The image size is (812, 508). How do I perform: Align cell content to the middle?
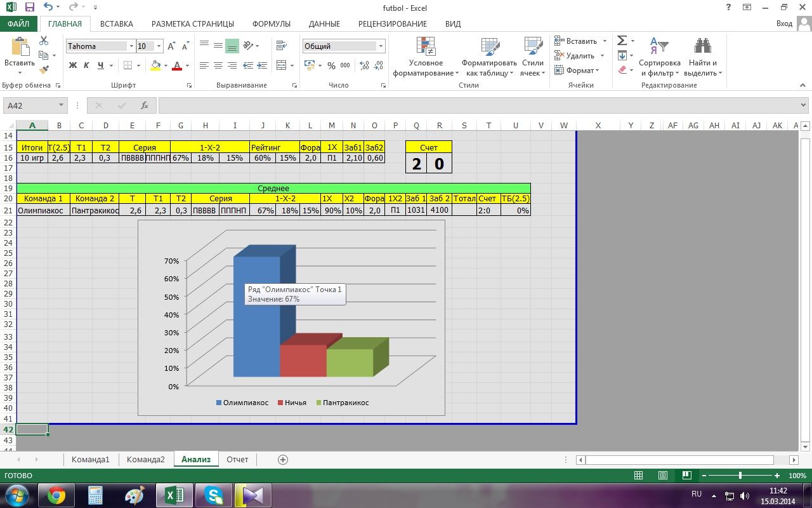[218, 46]
